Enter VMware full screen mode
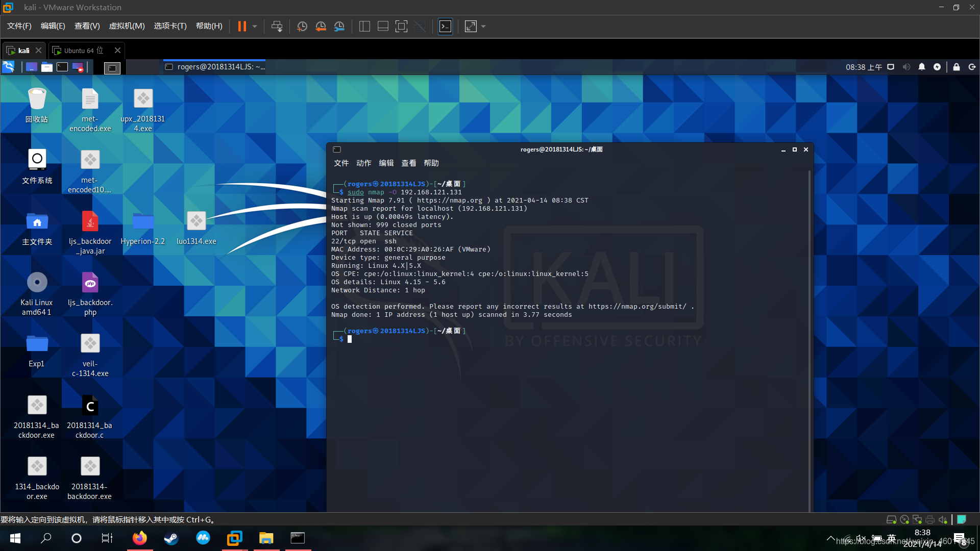 click(402, 27)
